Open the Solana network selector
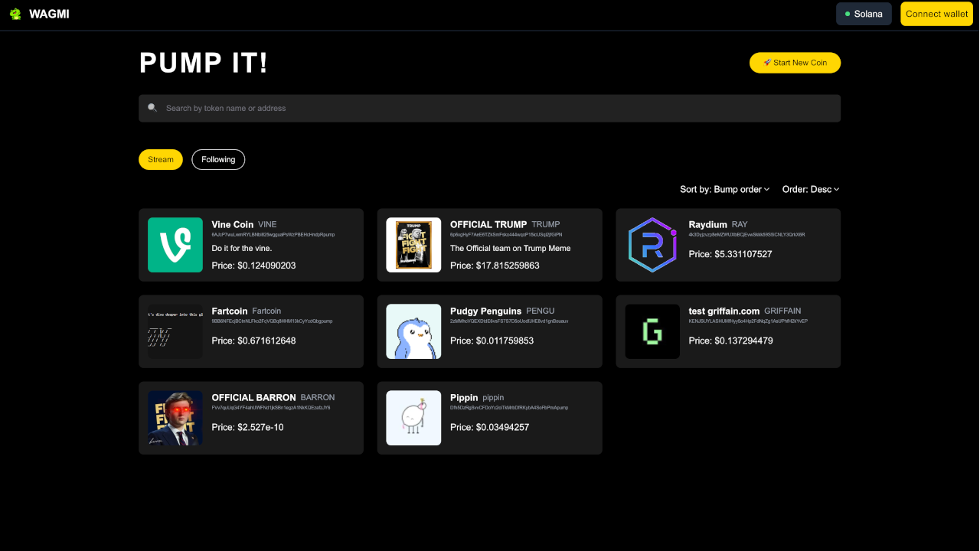The image size is (980, 551). (864, 14)
